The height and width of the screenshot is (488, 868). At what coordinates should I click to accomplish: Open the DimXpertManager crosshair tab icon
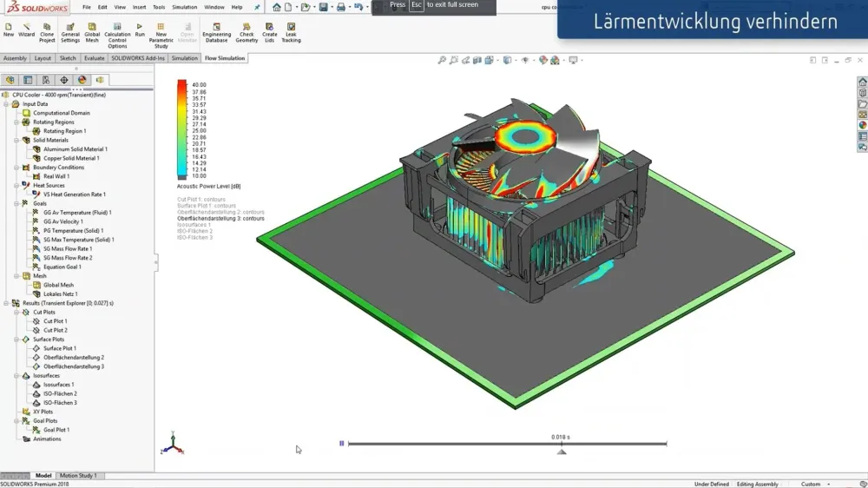(x=64, y=80)
